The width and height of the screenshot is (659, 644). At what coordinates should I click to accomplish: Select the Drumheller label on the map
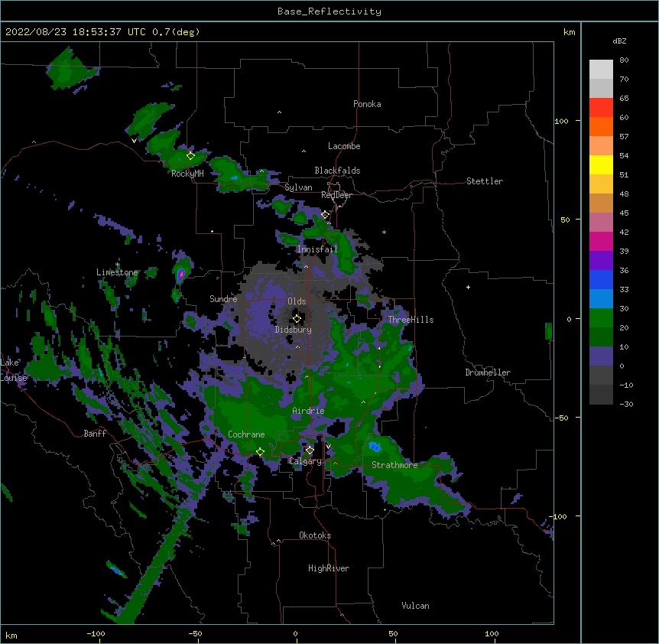coord(488,372)
